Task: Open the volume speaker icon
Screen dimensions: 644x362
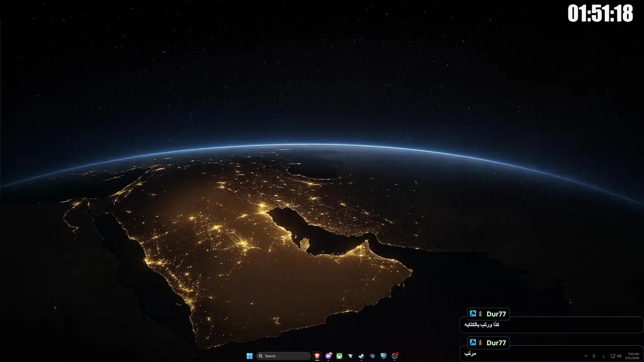Action: 619,356
